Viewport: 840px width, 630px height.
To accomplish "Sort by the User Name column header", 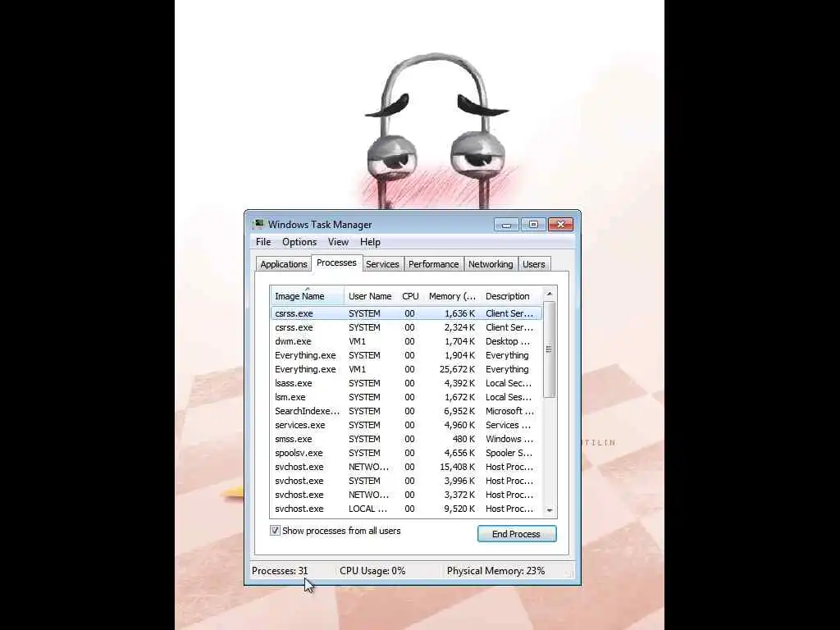I will point(370,295).
